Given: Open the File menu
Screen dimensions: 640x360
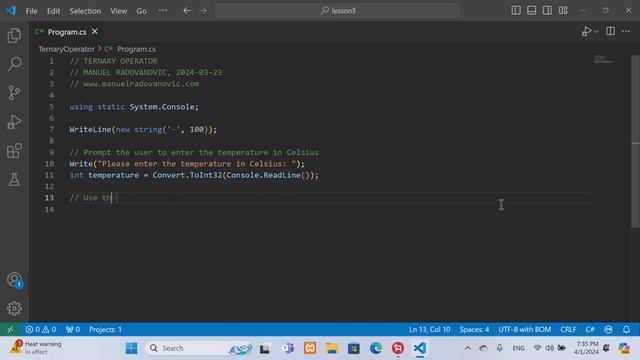Looking at the screenshot, I should tap(31, 11).
